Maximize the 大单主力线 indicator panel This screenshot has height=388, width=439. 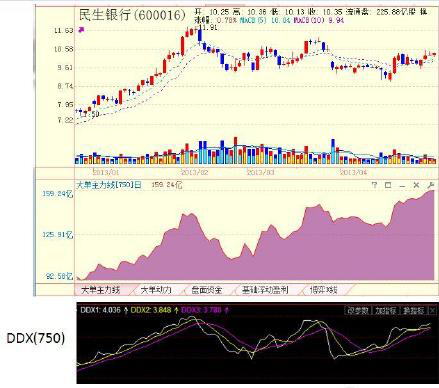[x=388, y=185]
